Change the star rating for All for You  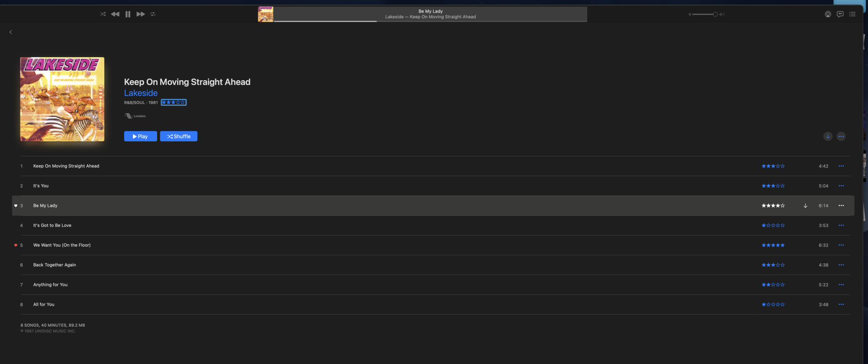(x=773, y=305)
